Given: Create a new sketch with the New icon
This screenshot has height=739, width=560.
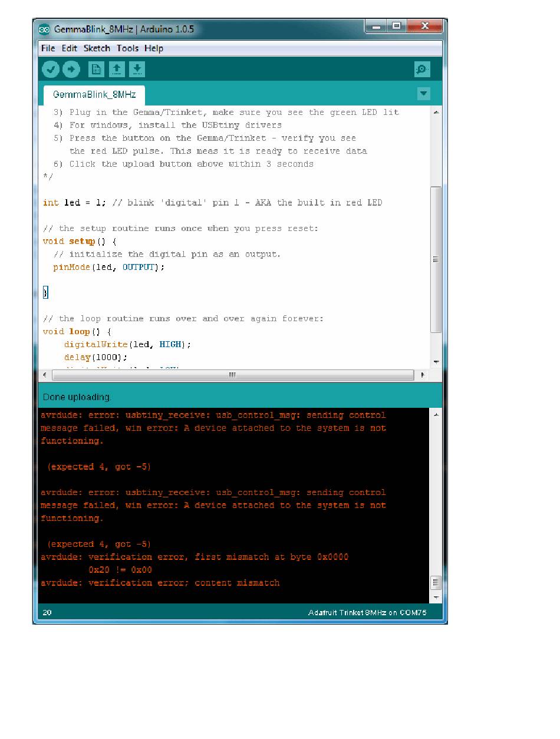Looking at the screenshot, I should (x=96, y=70).
